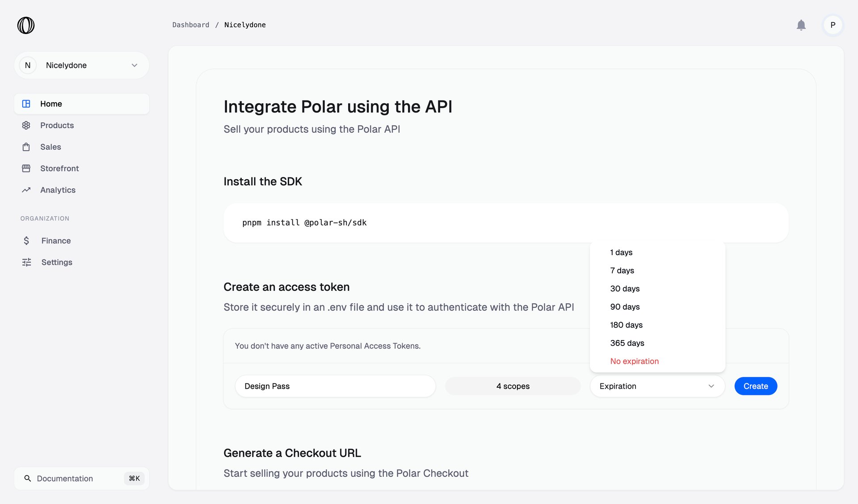Open the notifications bell icon
Screen dimensions: 858x504
point(801,25)
